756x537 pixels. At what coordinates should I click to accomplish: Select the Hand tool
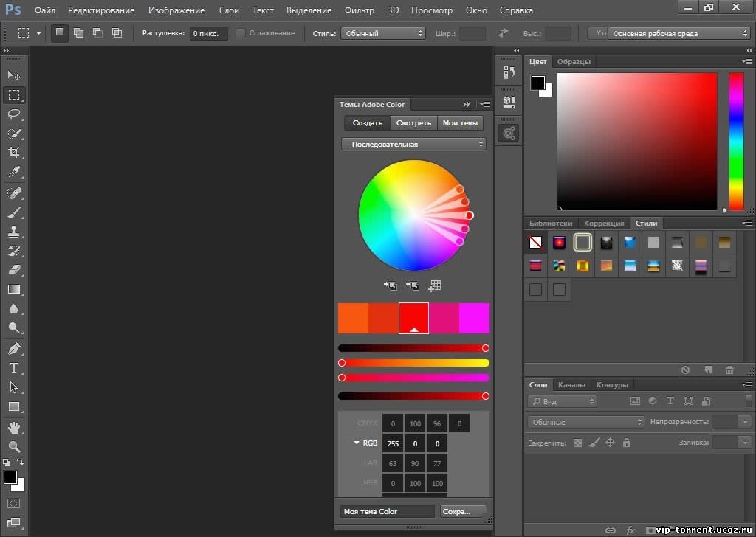coord(14,427)
